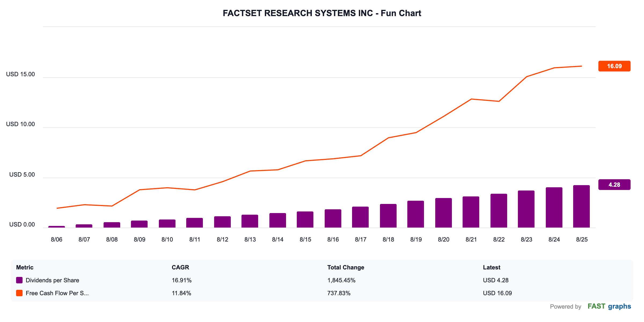Select the USD 4.28 latest value
The width and height of the screenshot is (644, 322).
click(x=496, y=280)
